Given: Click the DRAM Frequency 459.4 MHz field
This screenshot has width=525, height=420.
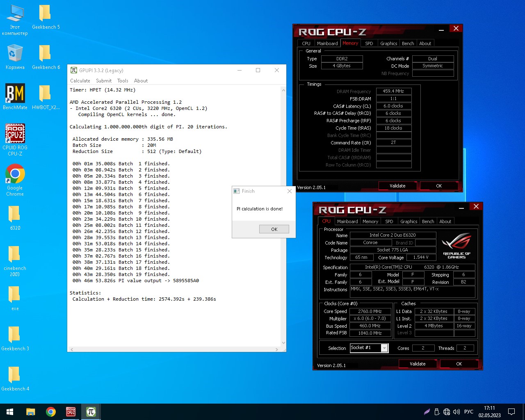Looking at the screenshot, I should tap(394, 91).
